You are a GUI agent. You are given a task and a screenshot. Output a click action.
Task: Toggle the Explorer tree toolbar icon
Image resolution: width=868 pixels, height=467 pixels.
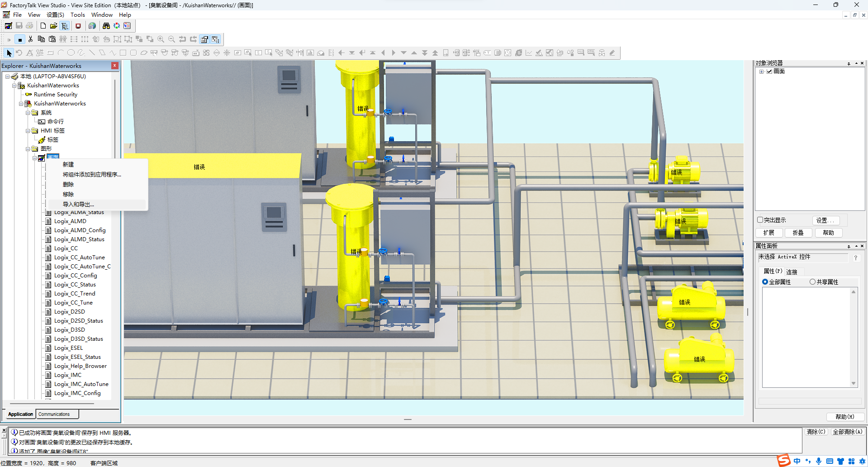tap(65, 26)
